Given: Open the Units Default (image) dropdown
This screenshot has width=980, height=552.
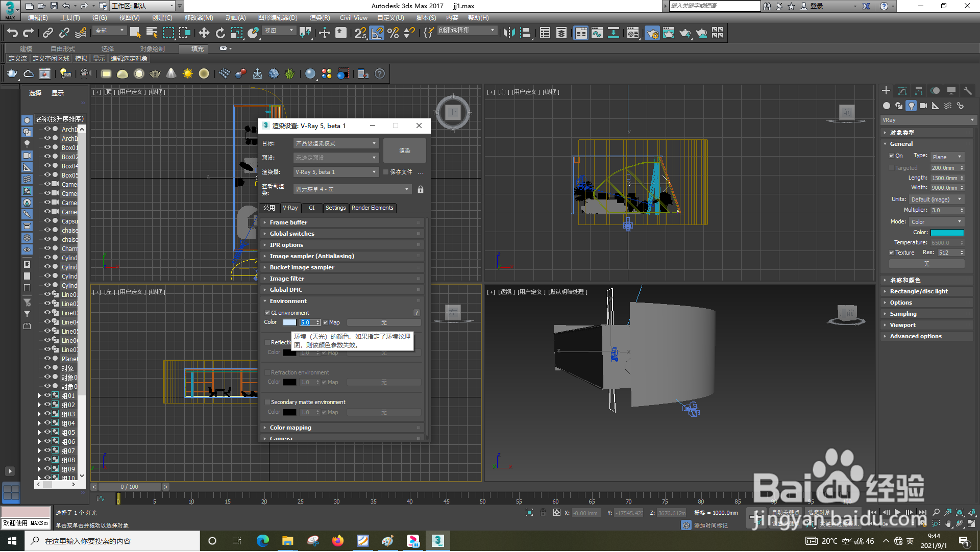Looking at the screenshot, I should [x=937, y=199].
